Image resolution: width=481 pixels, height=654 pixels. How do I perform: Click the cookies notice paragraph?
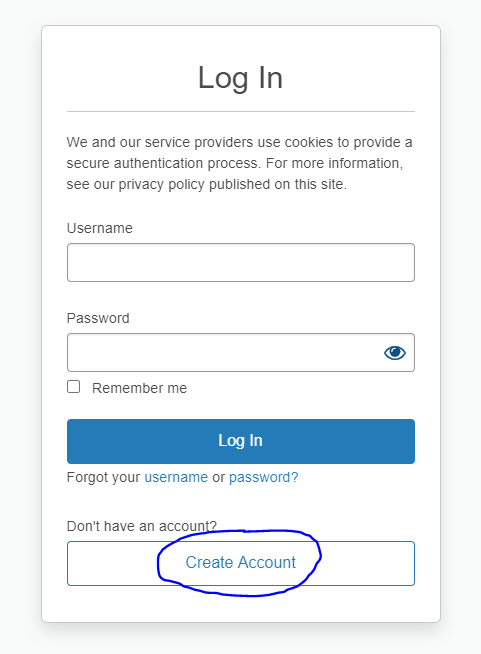(x=239, y=163)
